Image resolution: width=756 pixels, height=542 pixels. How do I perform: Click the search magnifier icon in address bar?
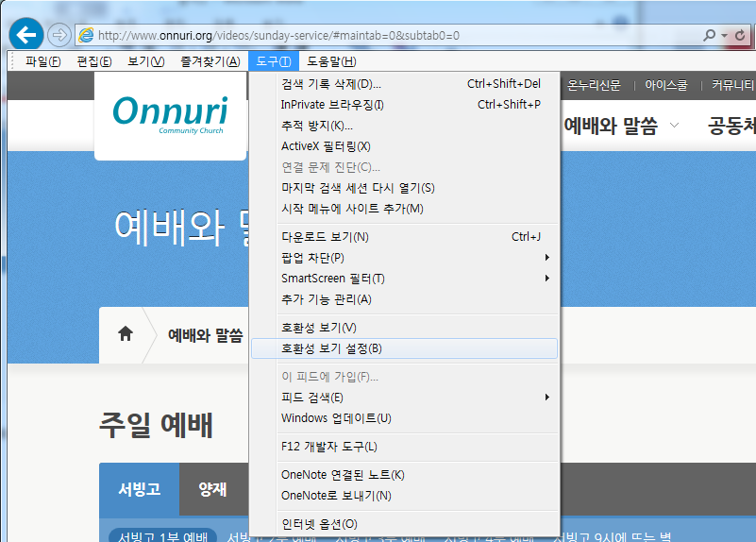point(709,35)
